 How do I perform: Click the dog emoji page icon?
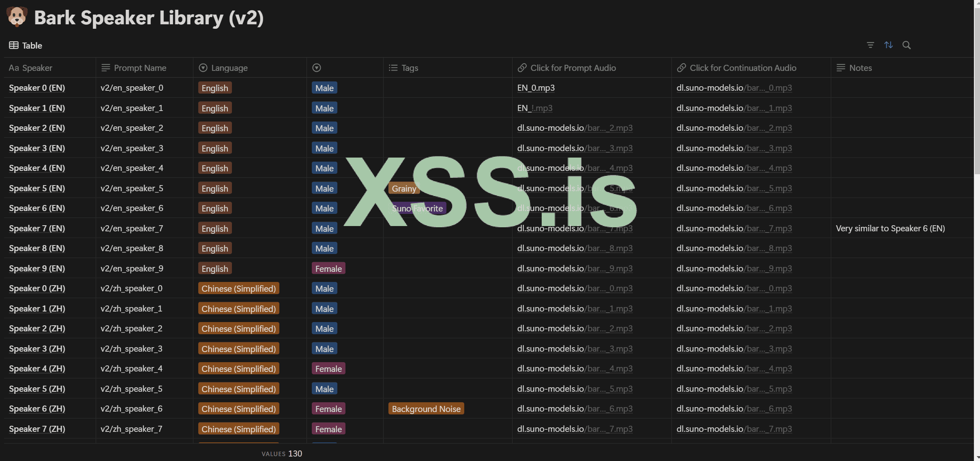pyautogui.click(x=17, y=17)
